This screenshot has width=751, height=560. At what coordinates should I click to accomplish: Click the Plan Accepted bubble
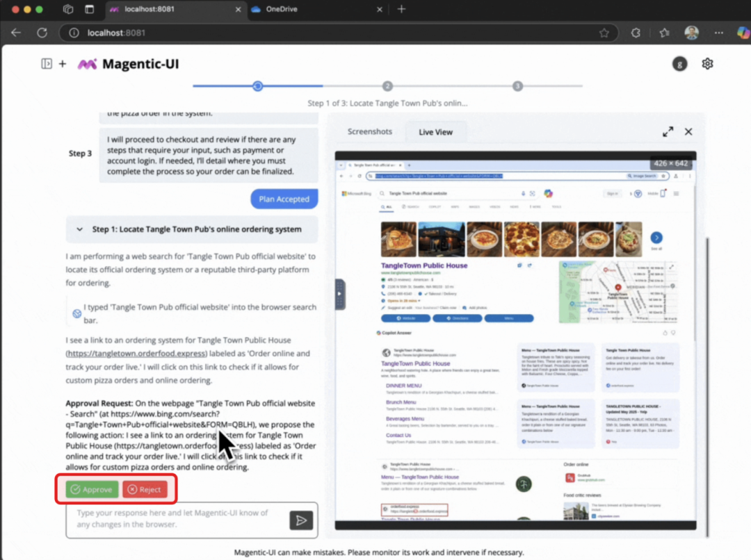tap(284, 199)
